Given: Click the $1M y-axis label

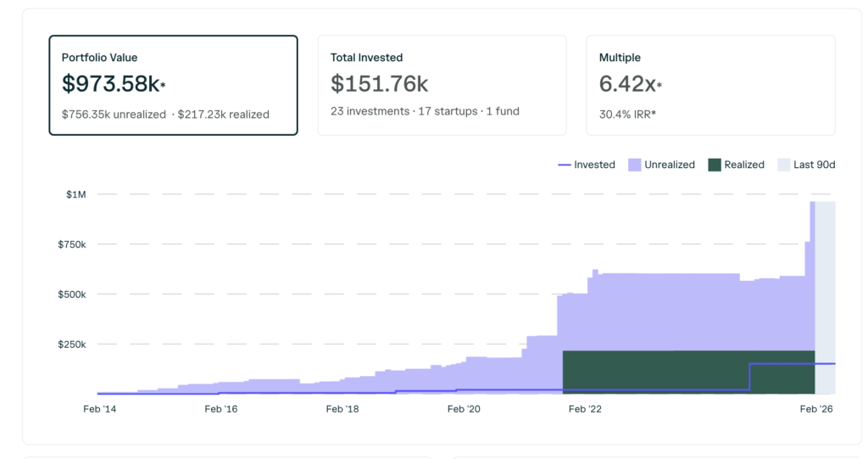Looking at the screenshot, I should (x=76, y=195).
